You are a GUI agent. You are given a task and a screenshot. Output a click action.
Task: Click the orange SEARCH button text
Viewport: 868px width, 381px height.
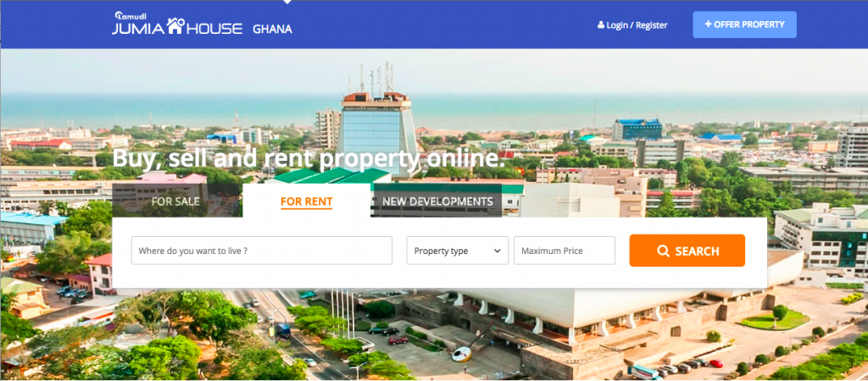697,251
